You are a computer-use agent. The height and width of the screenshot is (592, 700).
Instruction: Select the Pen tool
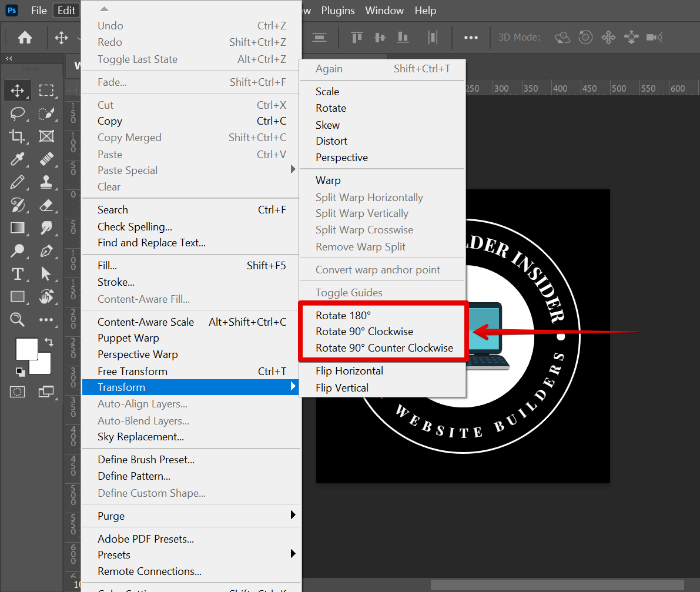coord(46,251)
